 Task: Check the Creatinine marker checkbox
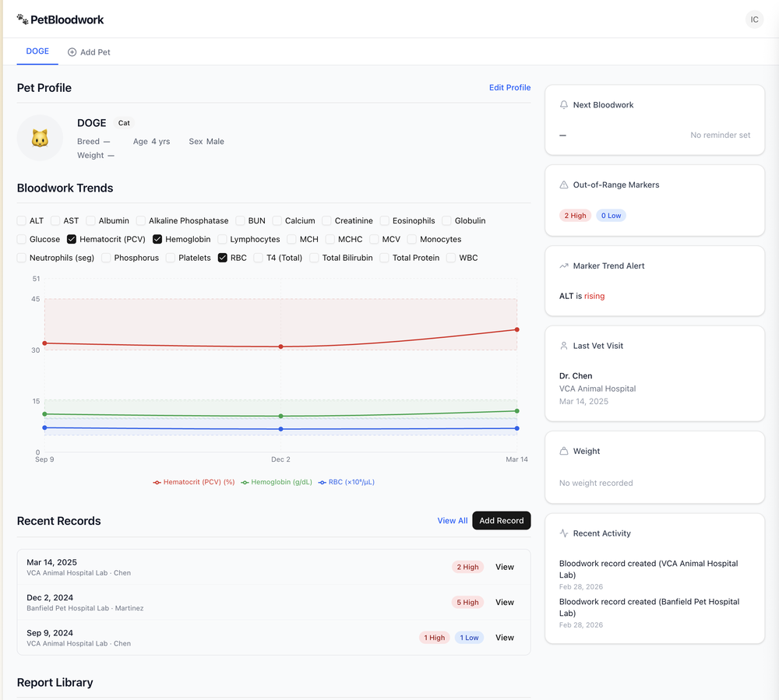326,220
